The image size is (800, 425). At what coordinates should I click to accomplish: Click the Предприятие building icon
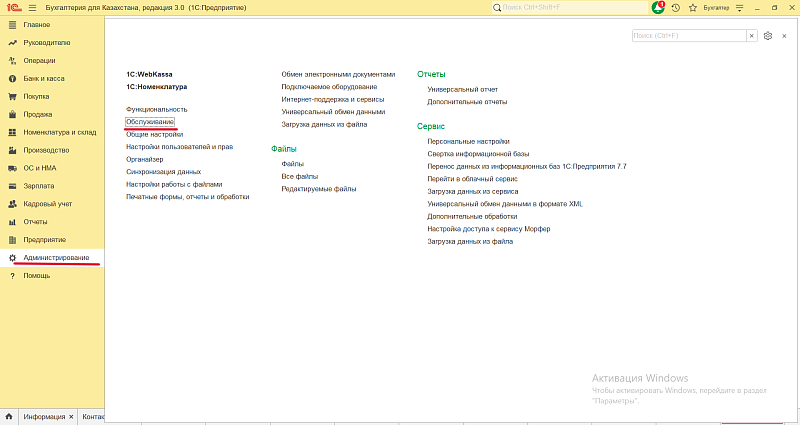click(12, 240)
